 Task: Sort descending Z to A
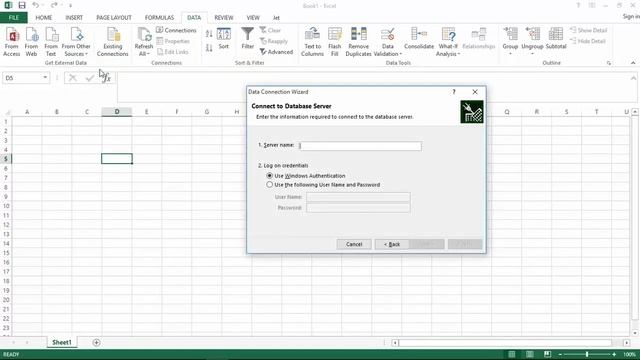point(209,48)
